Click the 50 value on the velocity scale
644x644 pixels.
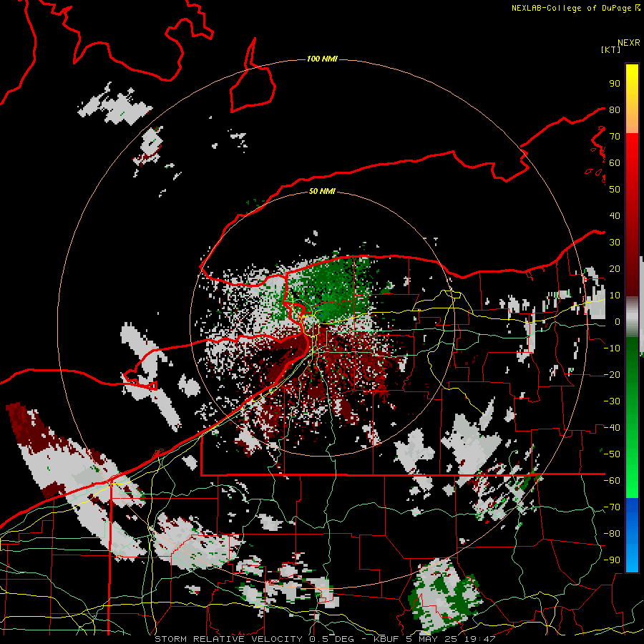pos(615,190)
